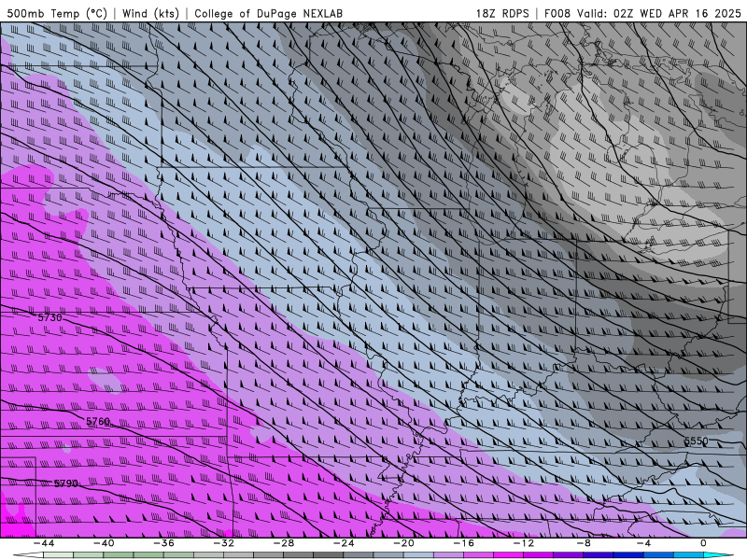Click the -32 color scale value

pyautogui.click(x=224, y=543)
